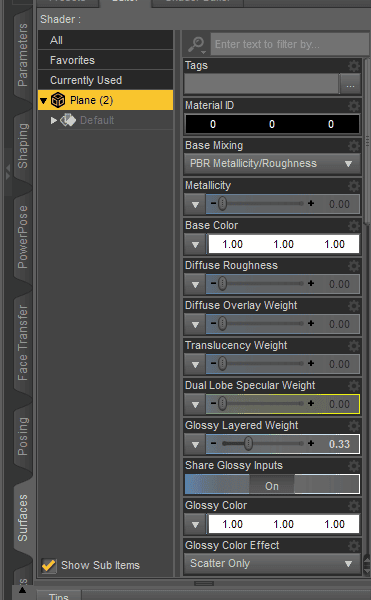The height and width of the screenshot is (600, 371).
Task: Switch to the PowerPose side tab
Action: pos(23,237)
